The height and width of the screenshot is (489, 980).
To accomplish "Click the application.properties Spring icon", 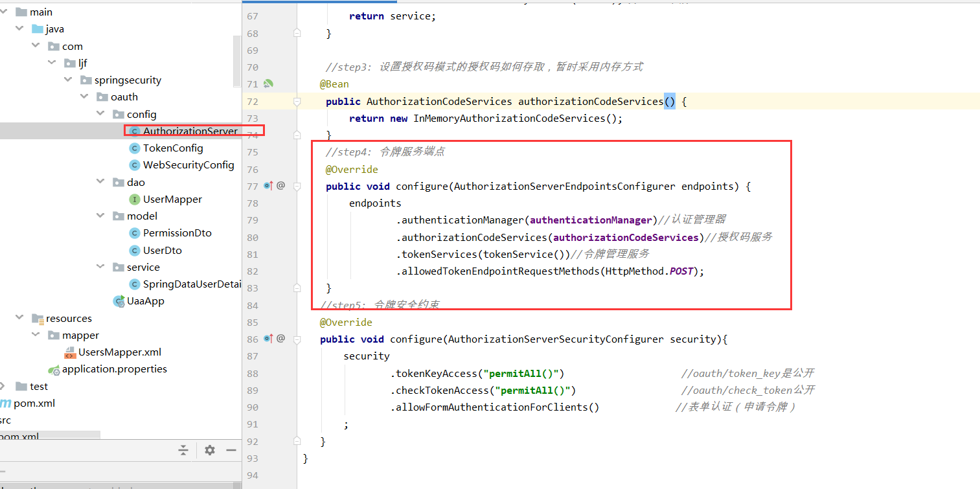I will [54, 370].
